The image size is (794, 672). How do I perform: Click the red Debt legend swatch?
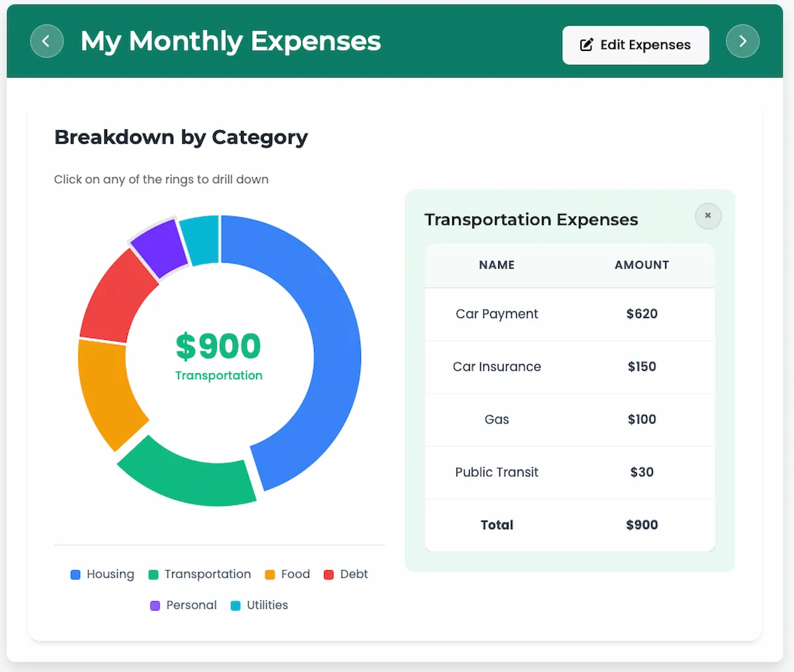point(329,574)
